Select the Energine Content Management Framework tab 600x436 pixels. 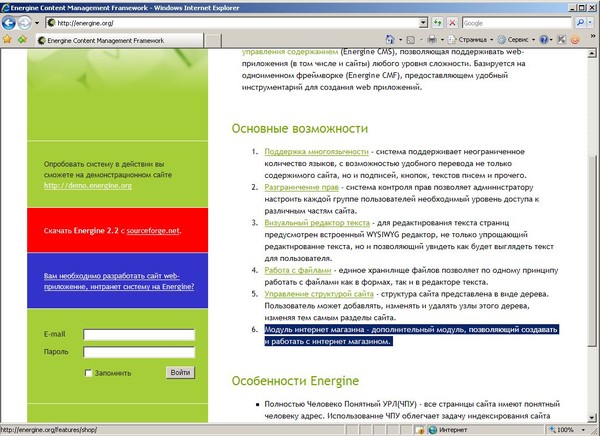coord(119,40)
